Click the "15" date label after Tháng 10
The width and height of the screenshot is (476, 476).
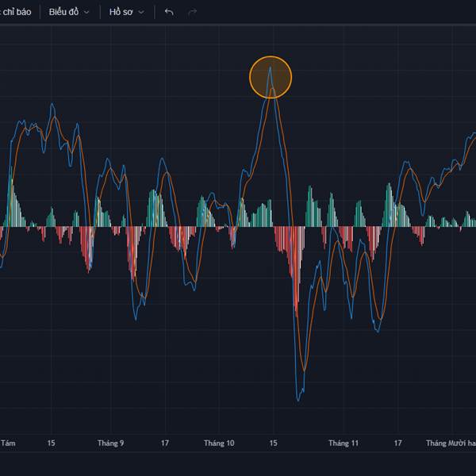[x=273, y=443]
